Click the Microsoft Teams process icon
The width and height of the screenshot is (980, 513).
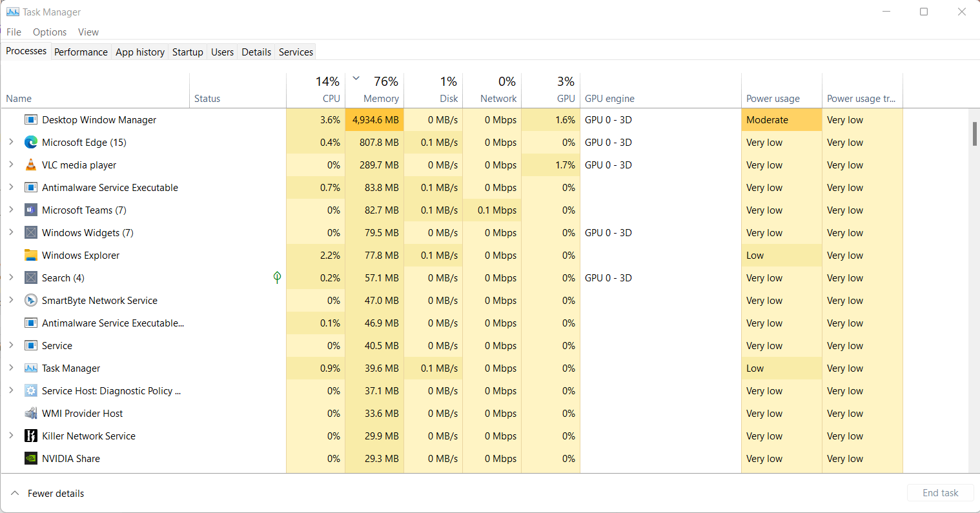pyautogui.click(x=30, y=210)
